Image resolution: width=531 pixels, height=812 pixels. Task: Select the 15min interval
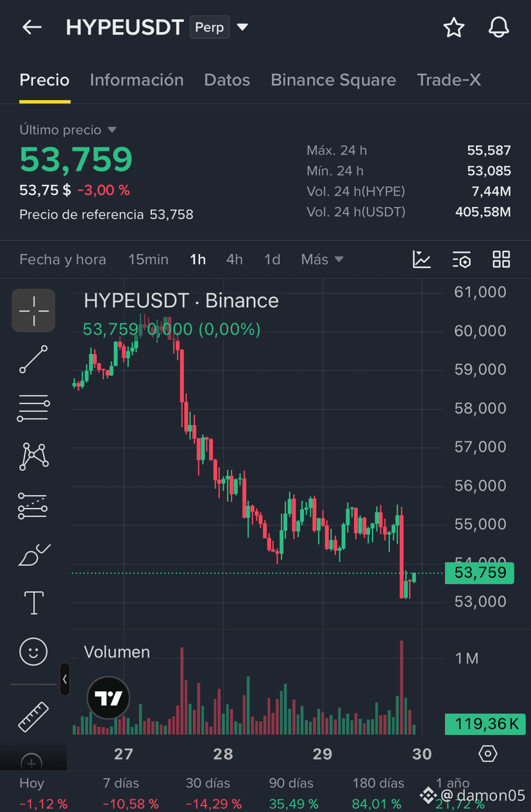pyautogui.click(x=148, y=260)
